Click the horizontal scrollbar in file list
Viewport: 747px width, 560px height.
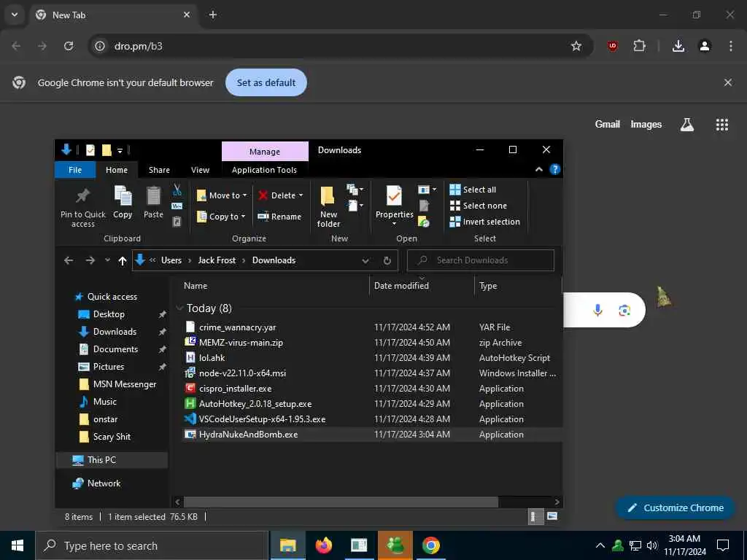(341, 502)
